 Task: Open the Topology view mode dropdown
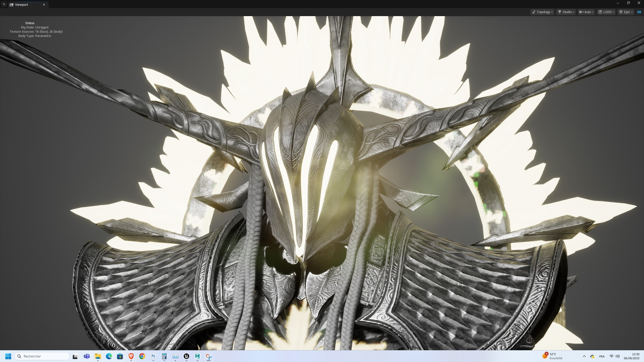[x=542, y=12]
